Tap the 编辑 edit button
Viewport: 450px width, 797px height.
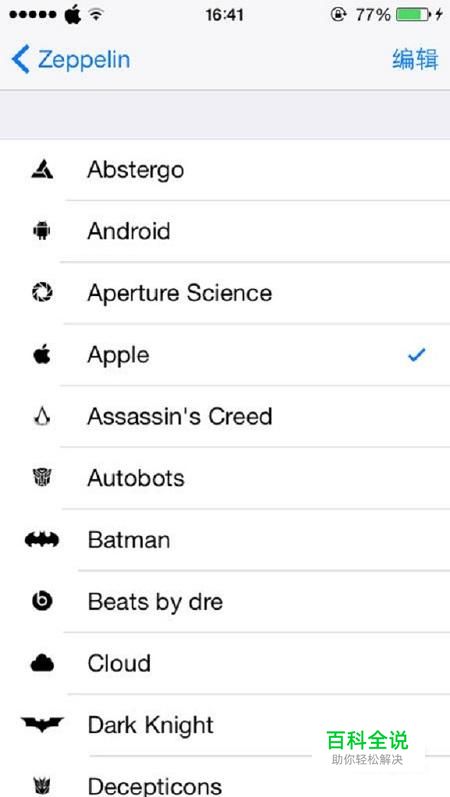click(x=415, y=59)
